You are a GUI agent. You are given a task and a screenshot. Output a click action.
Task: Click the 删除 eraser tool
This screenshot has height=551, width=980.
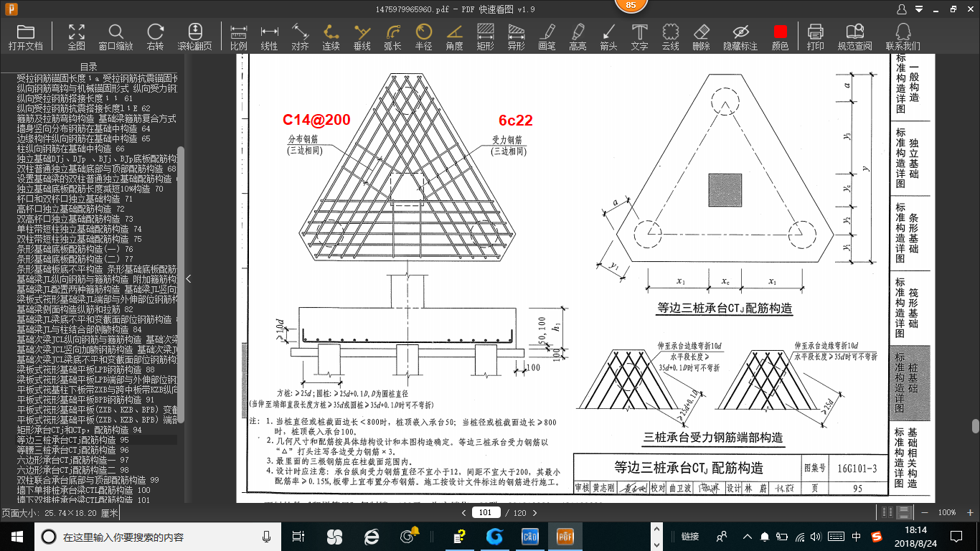[x=701, y=37]
